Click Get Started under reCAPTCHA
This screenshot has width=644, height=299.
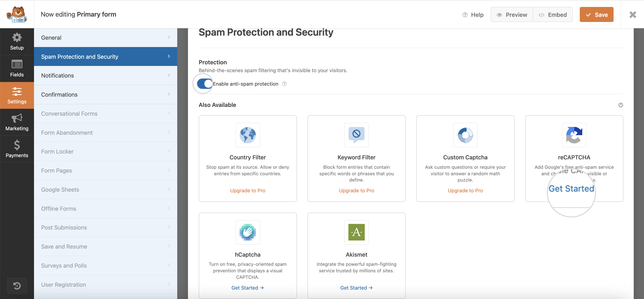pos(571,188)
